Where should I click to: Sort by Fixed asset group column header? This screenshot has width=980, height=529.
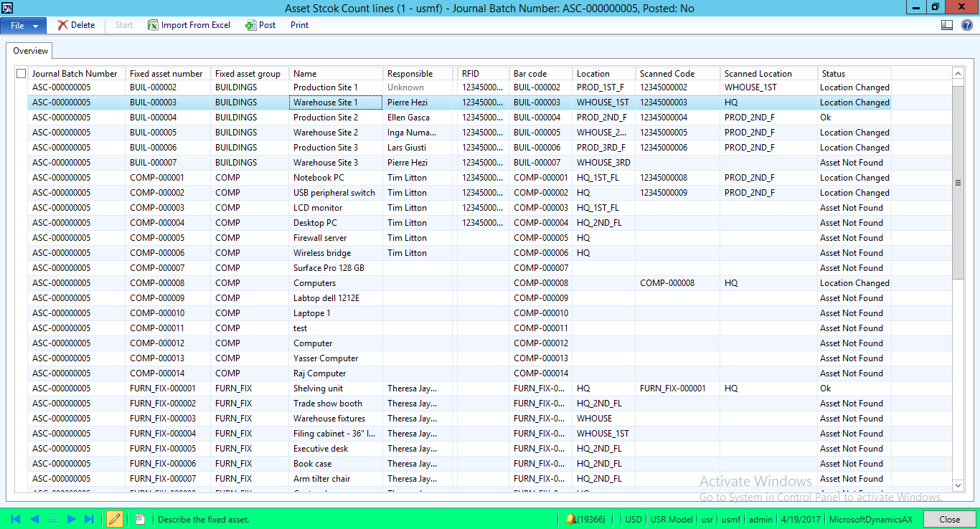pyautogui.click(x=248, y=73)
